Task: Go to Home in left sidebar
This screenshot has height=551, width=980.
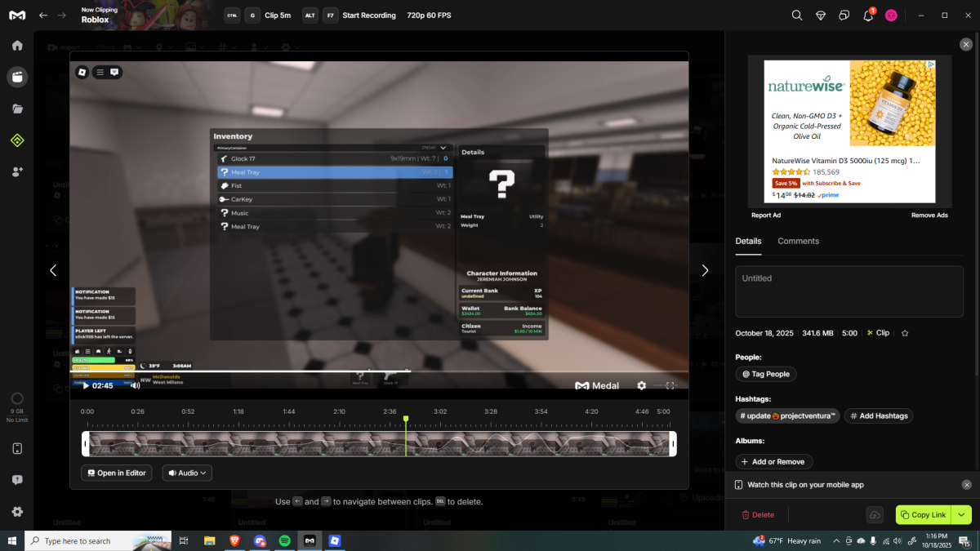Action: tap(17, 46)
